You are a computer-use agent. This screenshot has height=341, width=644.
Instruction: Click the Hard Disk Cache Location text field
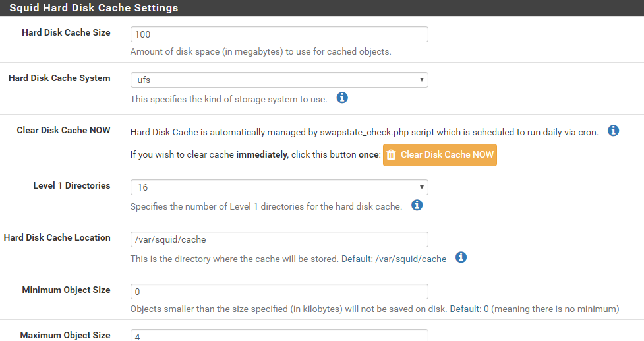pyautogui.click(x=279, y=239)
